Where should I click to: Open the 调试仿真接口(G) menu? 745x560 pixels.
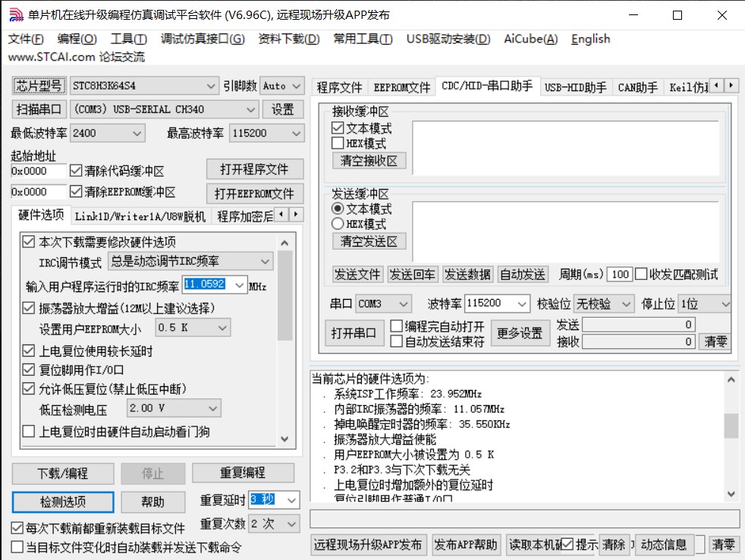(x=202, y=39)
